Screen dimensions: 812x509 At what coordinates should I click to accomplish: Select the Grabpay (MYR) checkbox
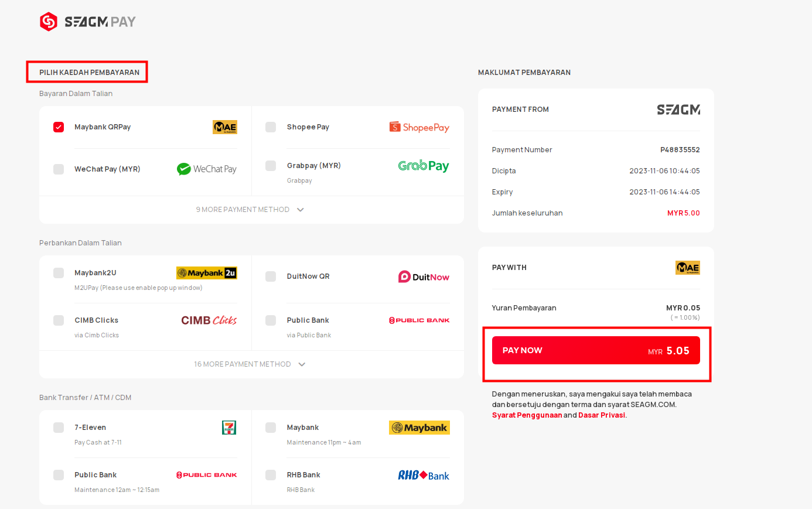point(271,166)
